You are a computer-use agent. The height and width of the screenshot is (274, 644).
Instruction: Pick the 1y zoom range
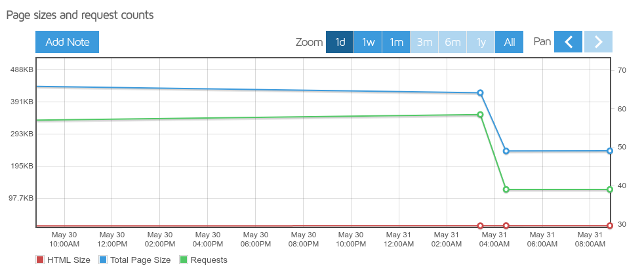coord(481,42)
